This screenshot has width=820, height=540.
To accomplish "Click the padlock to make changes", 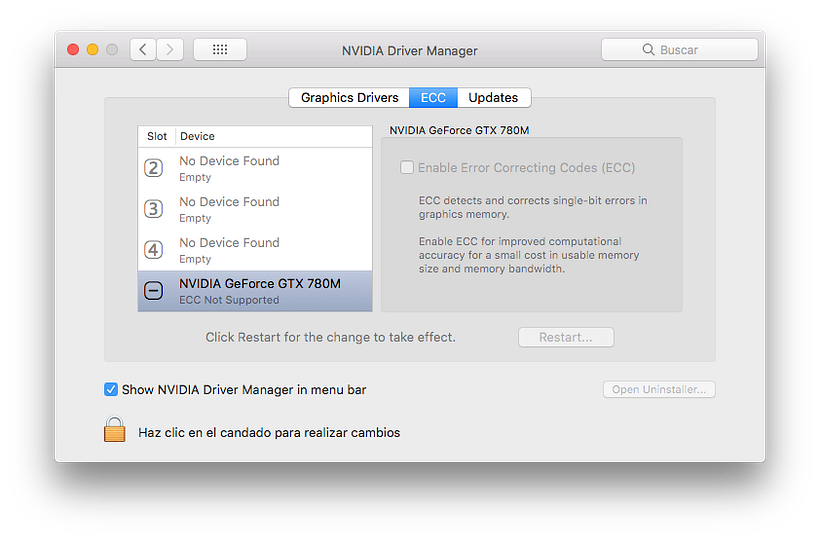I will point(115,429).
